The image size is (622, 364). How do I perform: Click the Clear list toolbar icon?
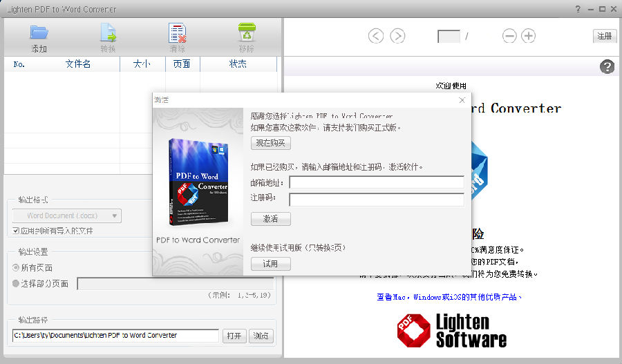pyautogui.click(x=178, y=33)
